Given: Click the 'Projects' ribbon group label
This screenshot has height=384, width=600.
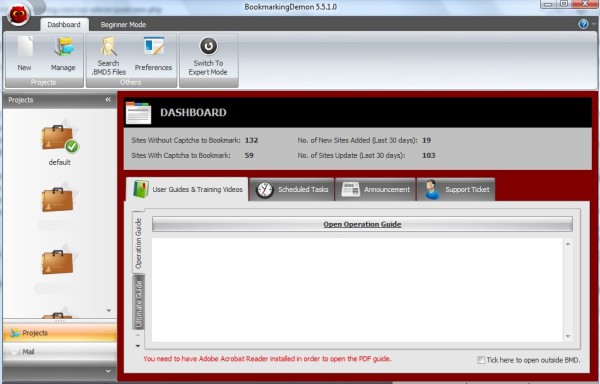Looking at the screenshot, I should pos(43,82).
